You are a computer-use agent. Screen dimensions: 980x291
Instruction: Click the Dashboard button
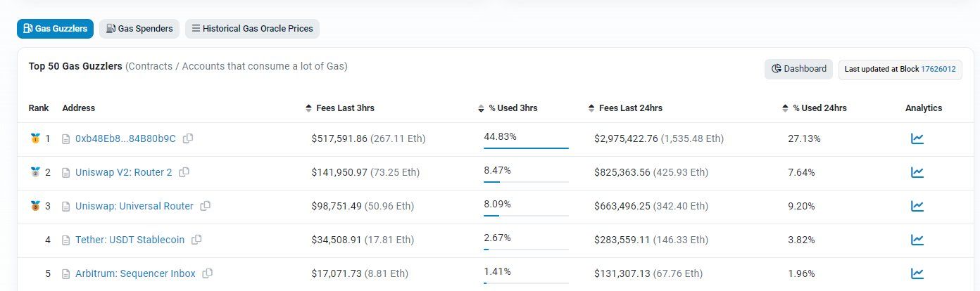[799, 69]
